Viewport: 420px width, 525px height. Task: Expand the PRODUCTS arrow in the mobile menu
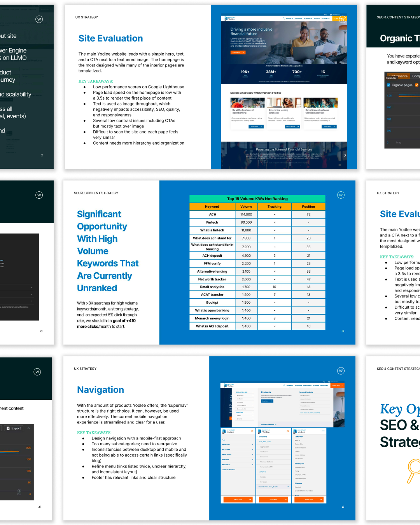253,444
